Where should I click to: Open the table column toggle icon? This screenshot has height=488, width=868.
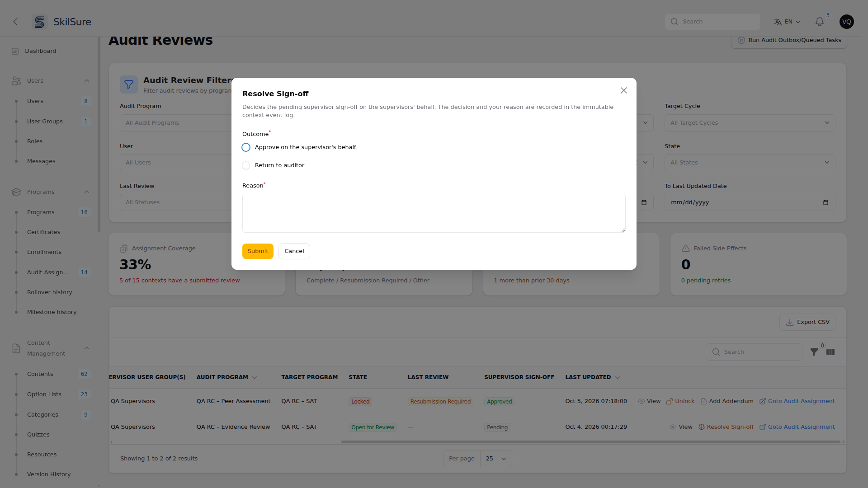(x=830, y=352)
